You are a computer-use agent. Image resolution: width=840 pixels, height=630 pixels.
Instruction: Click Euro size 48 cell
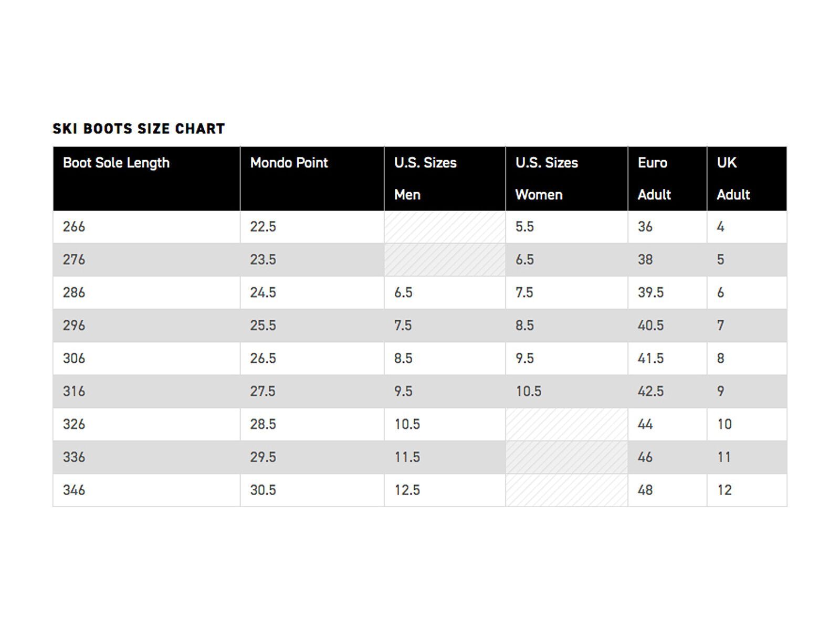pos(645,490)
